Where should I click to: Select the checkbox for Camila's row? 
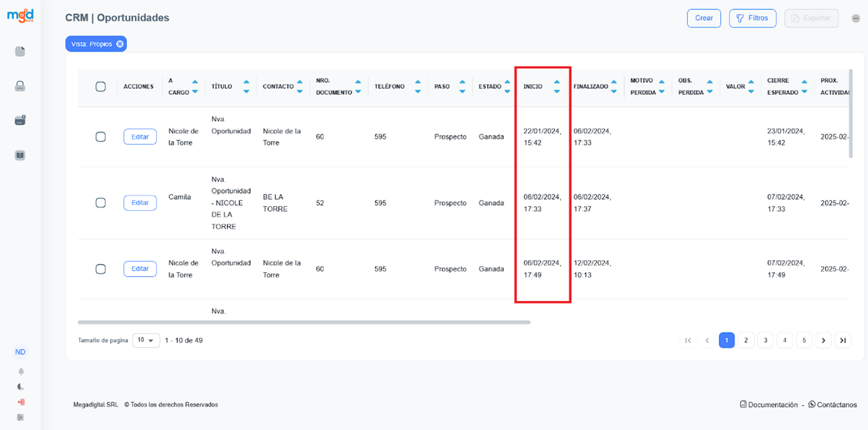101,203
